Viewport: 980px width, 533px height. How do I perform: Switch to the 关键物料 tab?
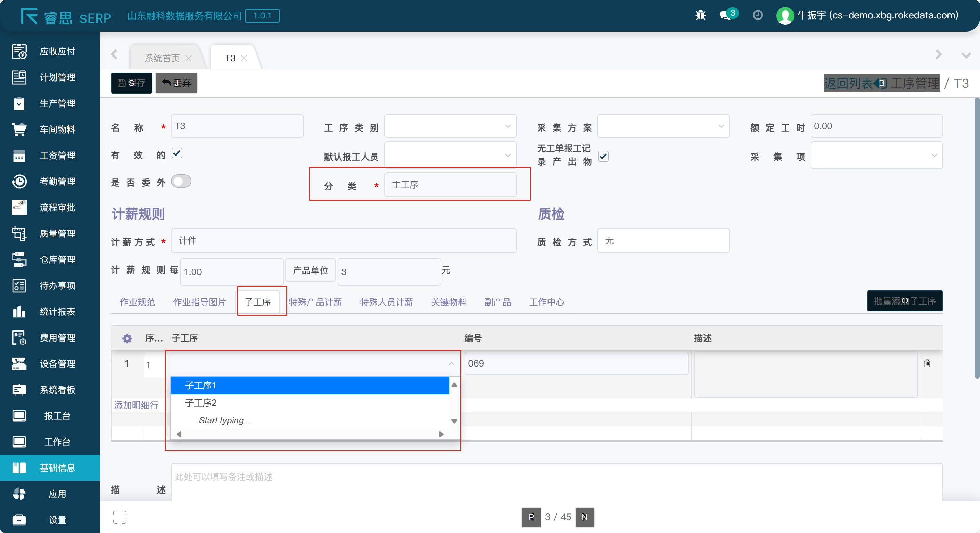(449, 302)
